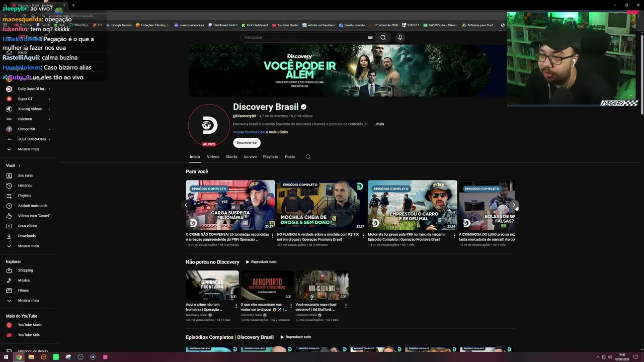The image size is (644, 362).
Task: Open Assistir mais tarde list
Action: point(33,206)
